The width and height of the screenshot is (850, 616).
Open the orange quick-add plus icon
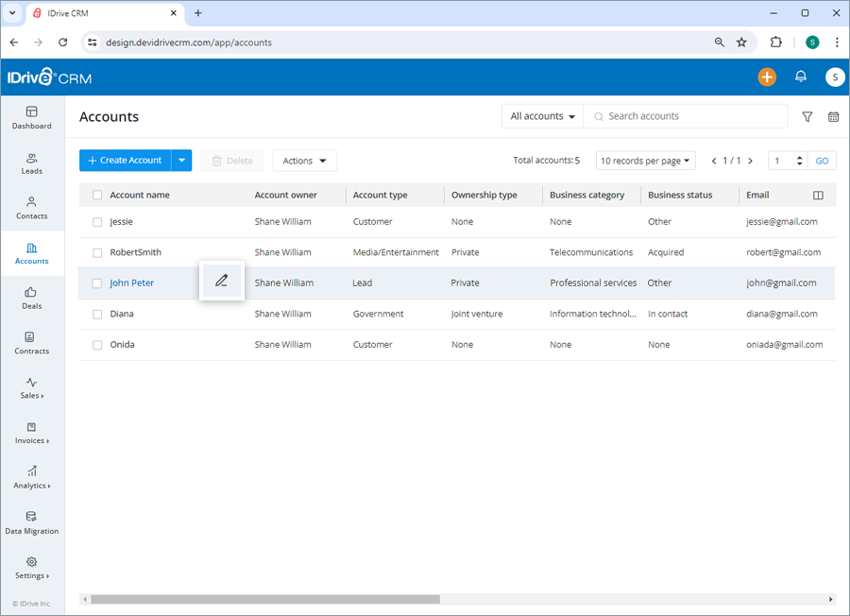[x=767, y=77]
